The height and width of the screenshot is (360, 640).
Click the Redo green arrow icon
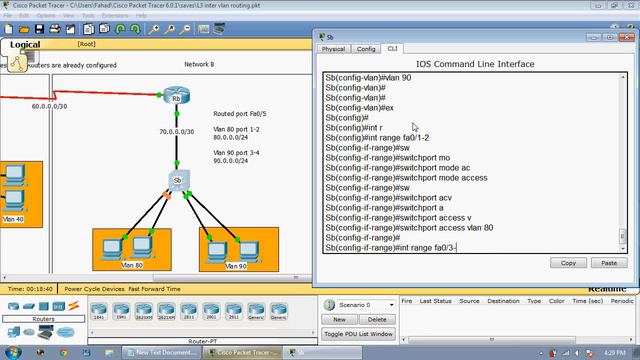pos(135,29)
